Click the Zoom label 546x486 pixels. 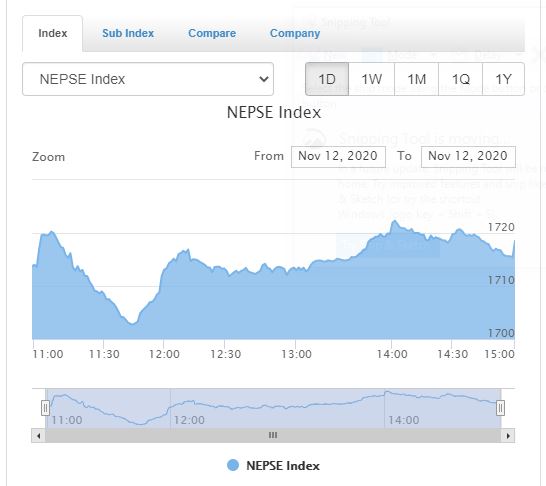click(x=48, y=157)
